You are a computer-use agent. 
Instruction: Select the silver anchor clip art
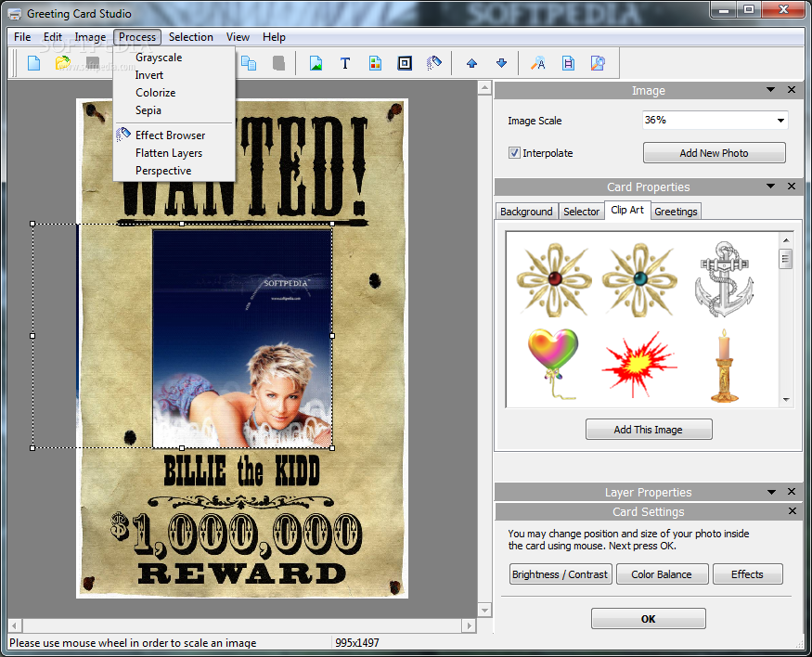pos(724,279)
